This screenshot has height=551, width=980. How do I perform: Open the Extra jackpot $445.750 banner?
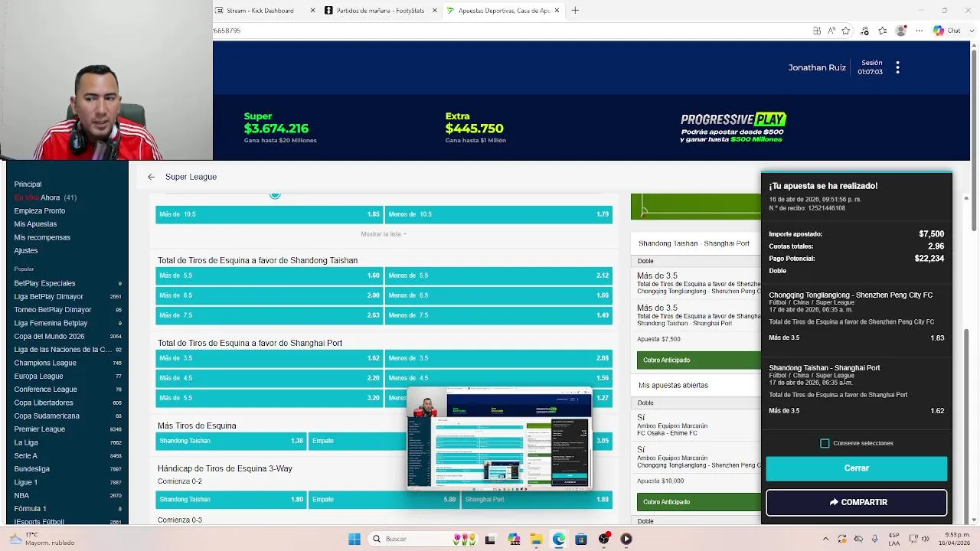point(475,128)
